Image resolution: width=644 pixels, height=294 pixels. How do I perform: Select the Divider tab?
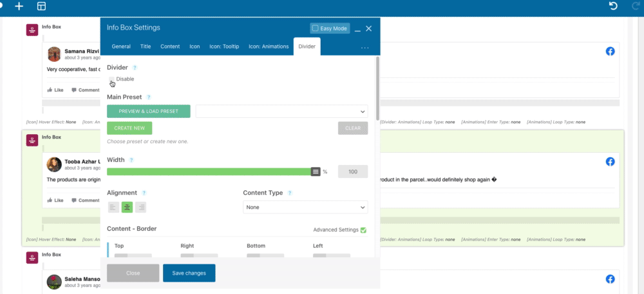(x=307, y=46)
